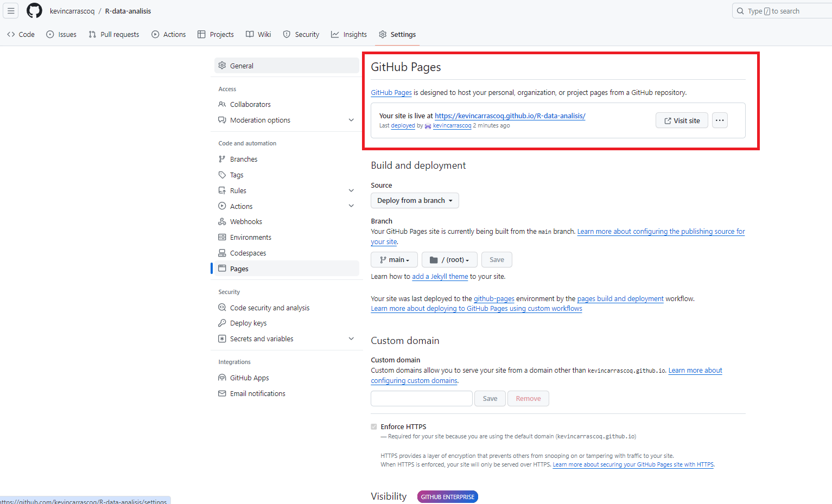Click the Tags icon in sidebar
The image size is (832, 504).
point(222,175)
